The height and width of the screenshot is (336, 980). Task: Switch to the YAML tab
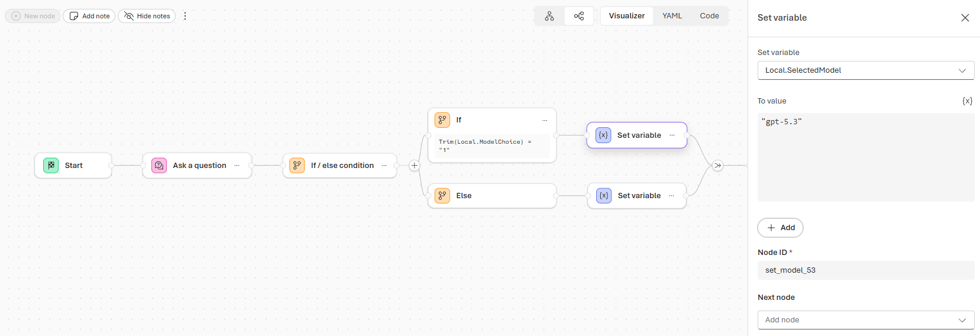click(672, 16)
